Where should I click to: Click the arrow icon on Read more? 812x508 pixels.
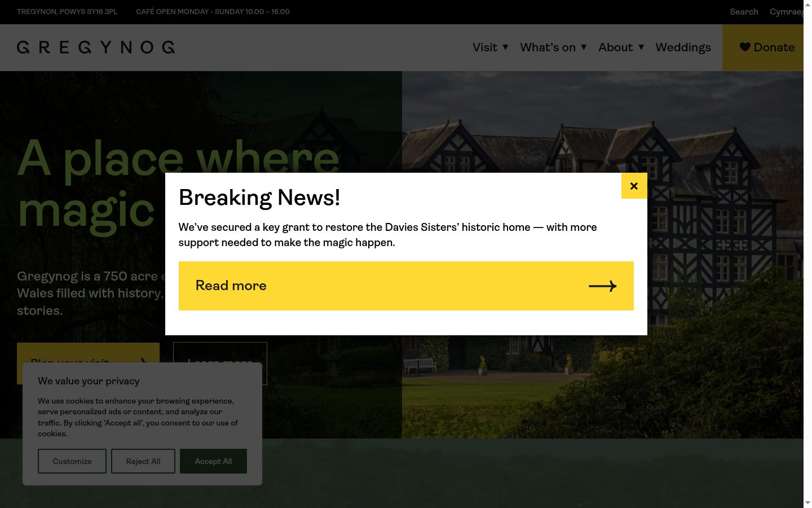(x=603, y=286)
